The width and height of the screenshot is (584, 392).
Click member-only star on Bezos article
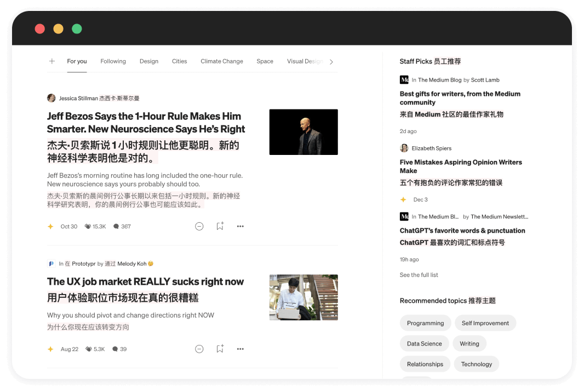(50, 226)
